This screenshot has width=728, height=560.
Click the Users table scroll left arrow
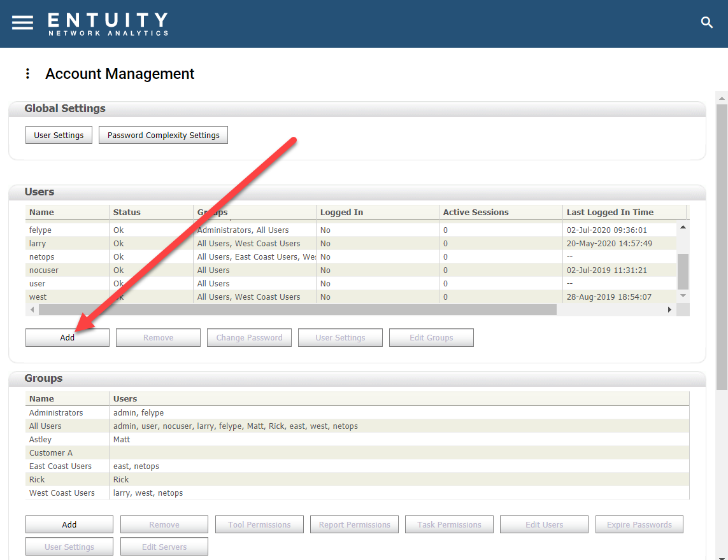pyautogui.click(x=32, y=309)
